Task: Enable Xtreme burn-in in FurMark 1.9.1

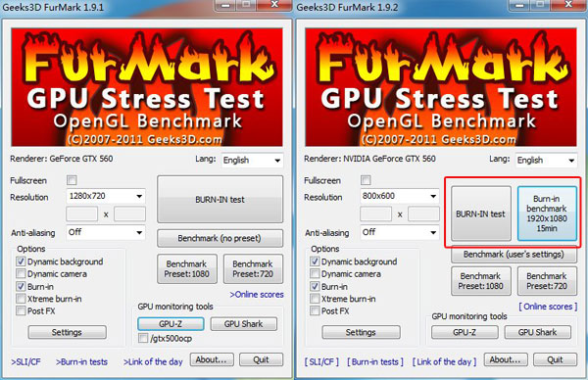Action: click(x=21, y=299)
